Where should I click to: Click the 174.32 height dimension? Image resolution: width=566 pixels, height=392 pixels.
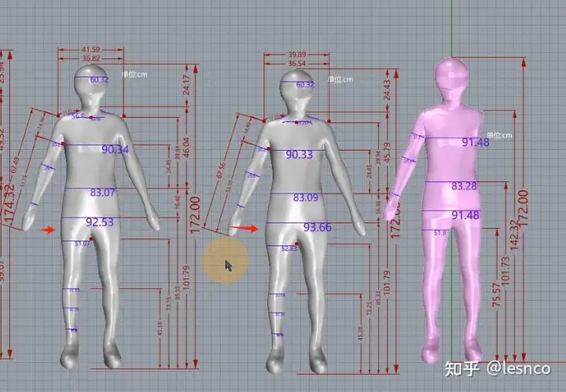(9, 203)
